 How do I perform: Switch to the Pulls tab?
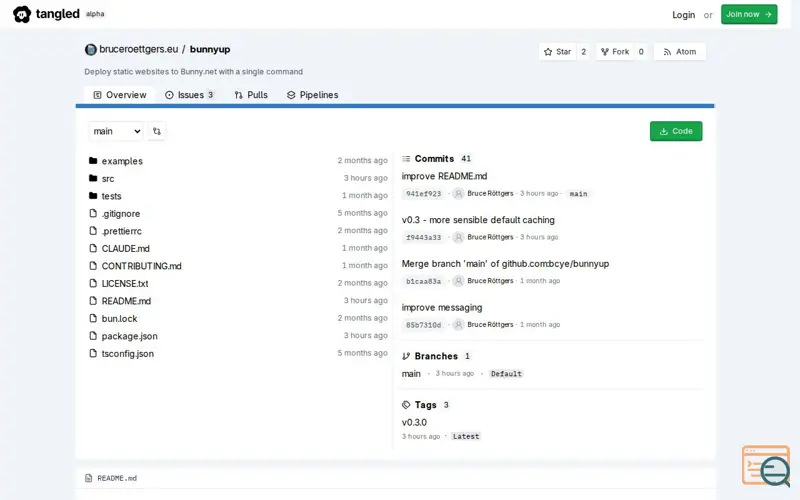click(x=251, y=95)
